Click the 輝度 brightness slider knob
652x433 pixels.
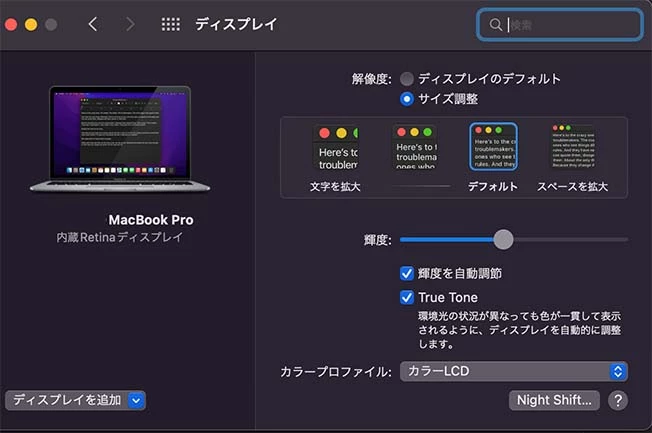click(x=503, y=240)
